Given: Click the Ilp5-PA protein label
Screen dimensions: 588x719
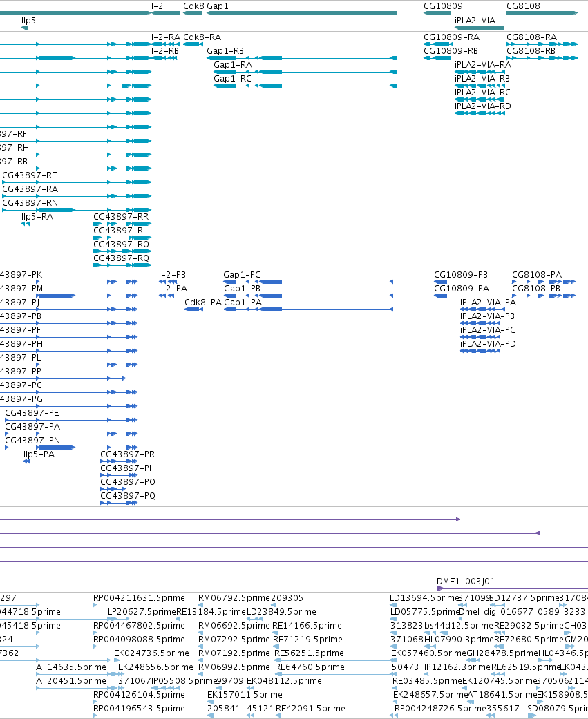Looking at the screenshot, I should 39,454.
